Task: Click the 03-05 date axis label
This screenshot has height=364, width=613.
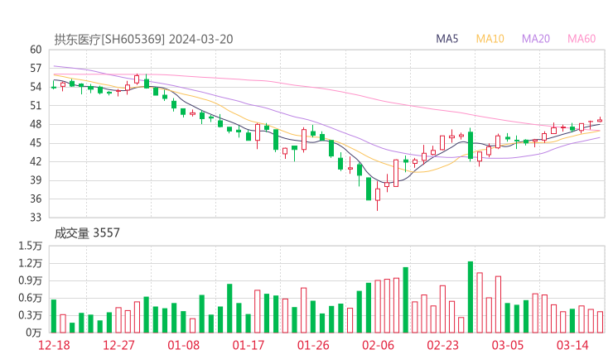Action: point(508,345)
